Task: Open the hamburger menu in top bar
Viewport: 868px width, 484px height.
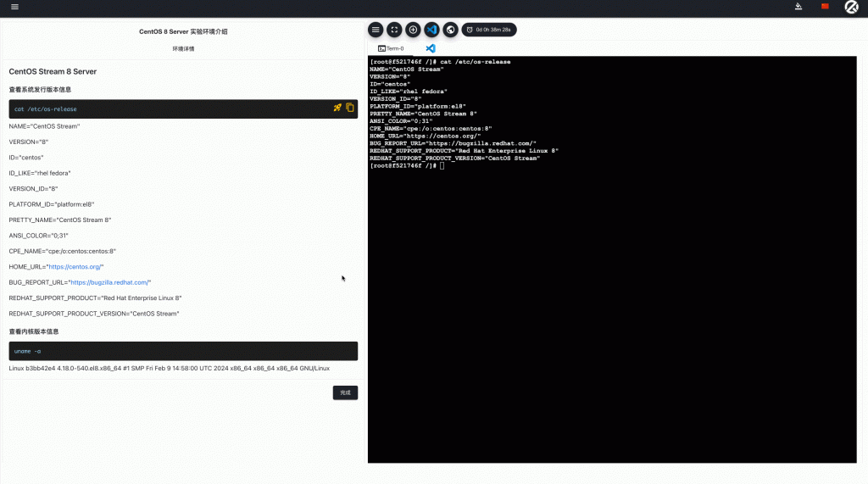Action: (x=15, y=7)
